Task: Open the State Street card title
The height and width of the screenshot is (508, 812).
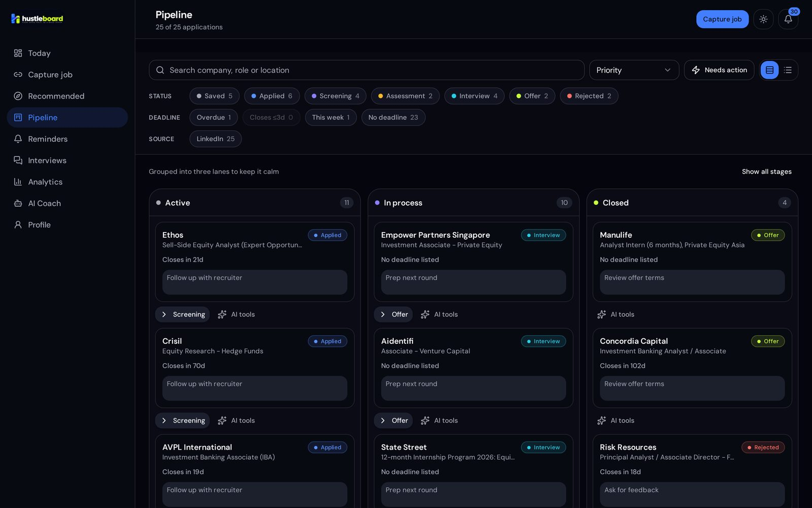Action: (x=404, y=448)
